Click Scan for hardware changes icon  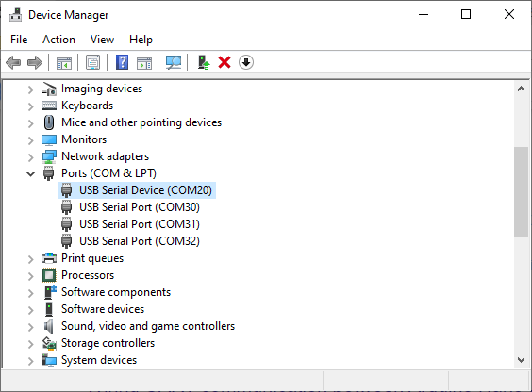click(x=174, y=63)
